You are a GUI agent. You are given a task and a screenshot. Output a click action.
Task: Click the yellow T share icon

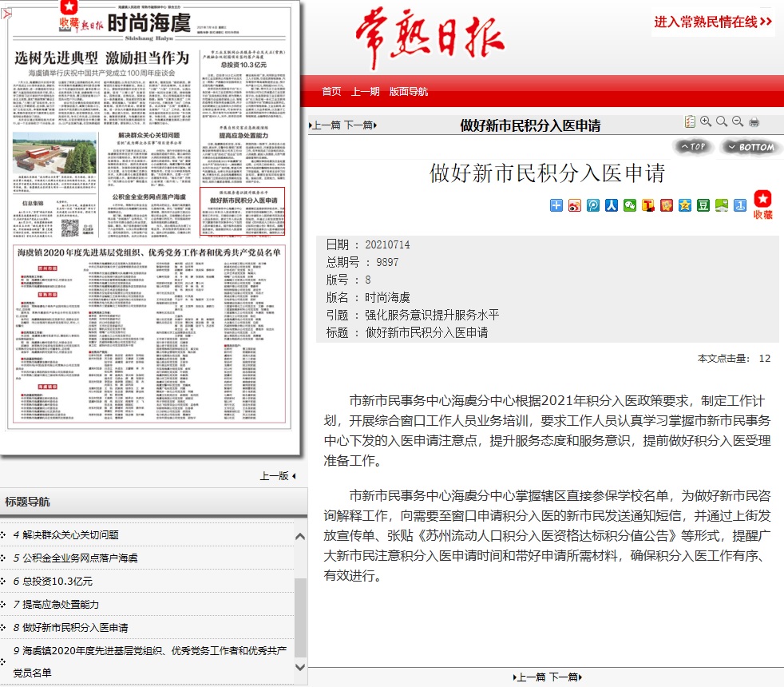point(648,205)
